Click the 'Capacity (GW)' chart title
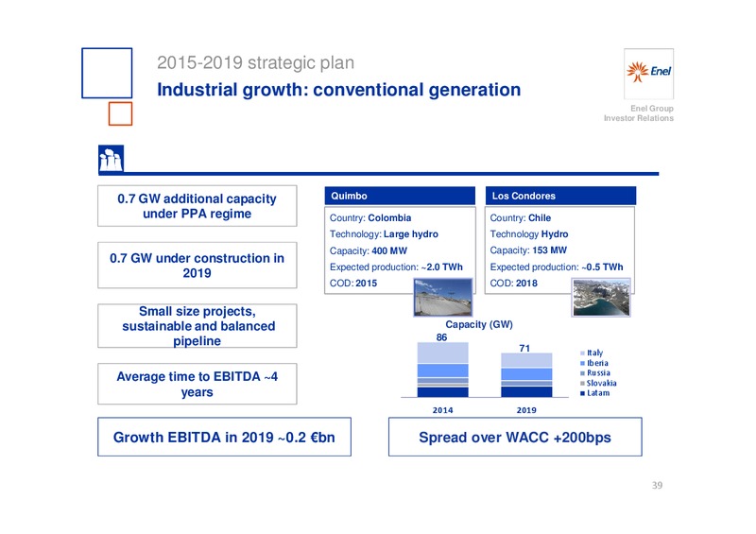This screenshot has width=756, height=534. (x=479, y=324)
